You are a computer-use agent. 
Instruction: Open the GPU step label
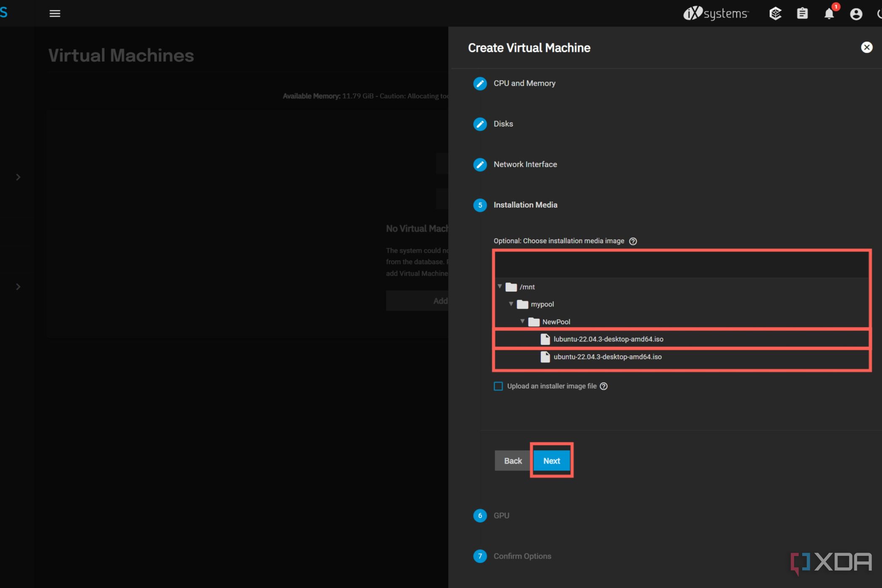pos(501,516)
